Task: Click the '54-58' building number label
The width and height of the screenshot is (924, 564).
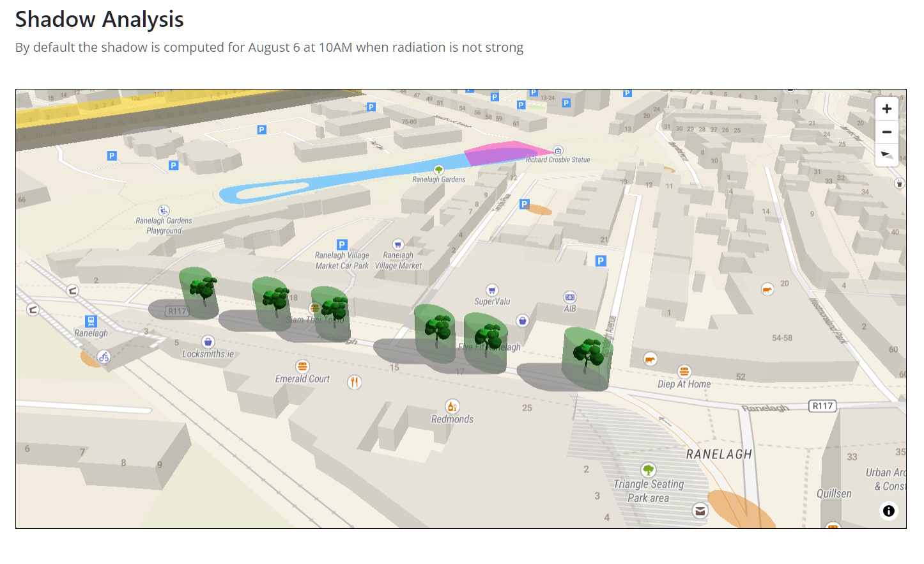Action: (x=782, y=338)
